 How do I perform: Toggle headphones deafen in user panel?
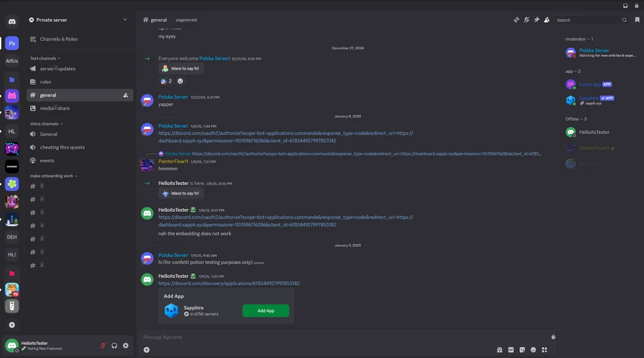coord(114,345)
